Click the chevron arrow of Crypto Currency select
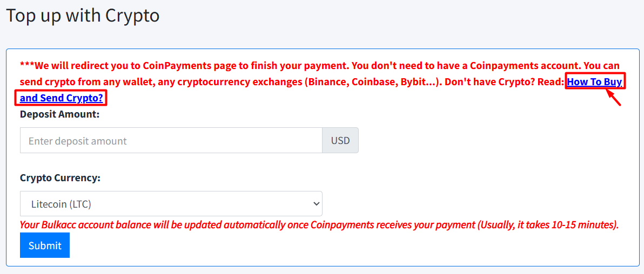 click(316, 204)
